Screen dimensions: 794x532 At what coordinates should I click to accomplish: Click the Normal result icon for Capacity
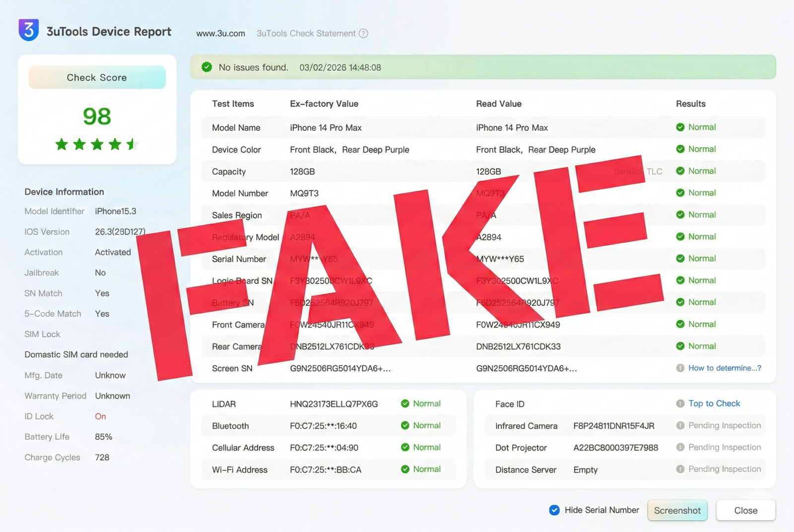pyautogui.click(x=680, y=171)
